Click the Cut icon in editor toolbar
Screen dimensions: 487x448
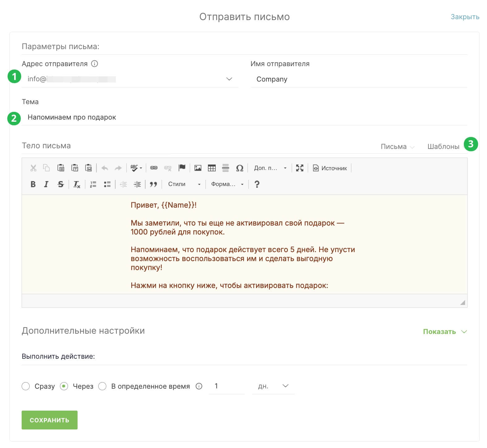coord(33,168)
